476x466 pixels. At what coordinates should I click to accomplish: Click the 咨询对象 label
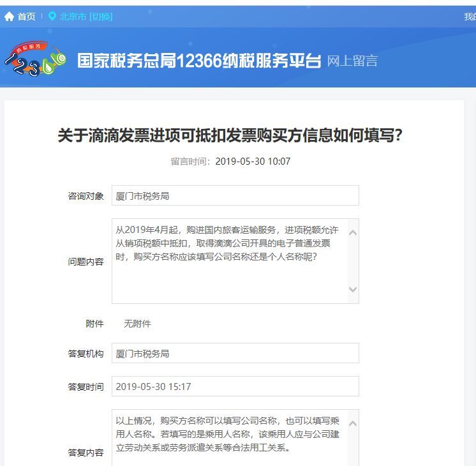tap(86, 196)
